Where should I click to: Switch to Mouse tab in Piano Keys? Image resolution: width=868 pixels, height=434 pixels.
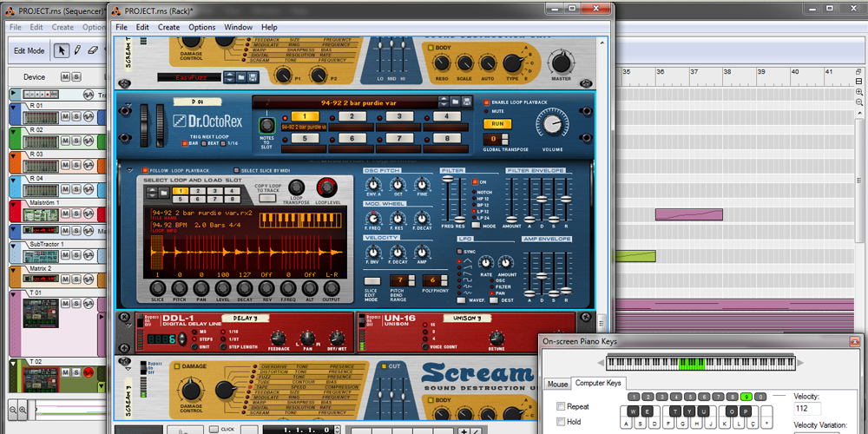(x=557, y=384)
